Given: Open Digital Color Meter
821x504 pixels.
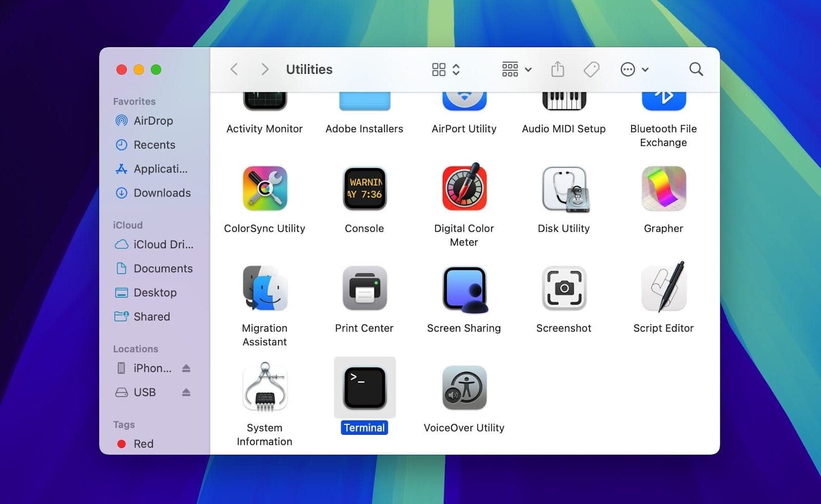Looking at the screenshot, I should 463,189.
